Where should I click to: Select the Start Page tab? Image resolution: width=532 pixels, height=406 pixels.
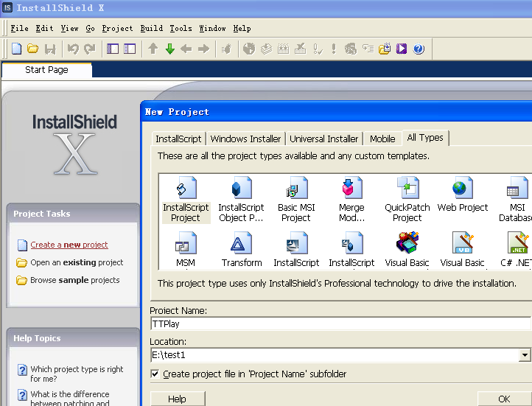tap(47, 70)
